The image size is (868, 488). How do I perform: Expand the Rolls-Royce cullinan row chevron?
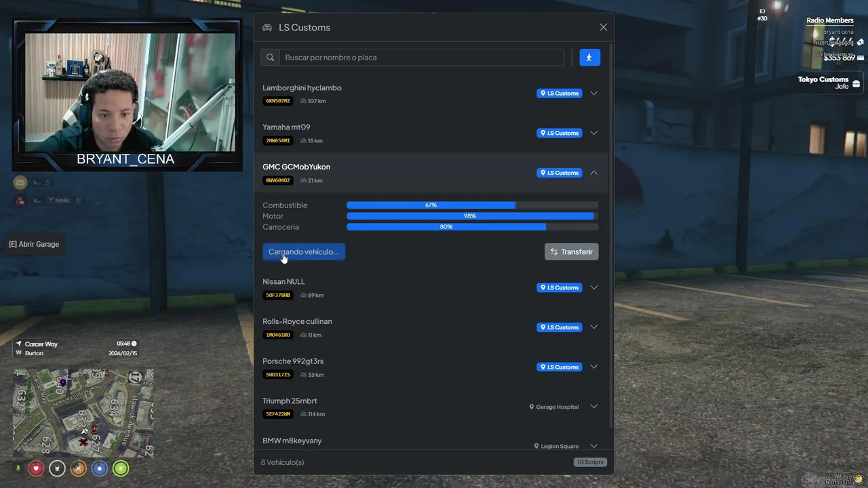(x=593, y=327)
